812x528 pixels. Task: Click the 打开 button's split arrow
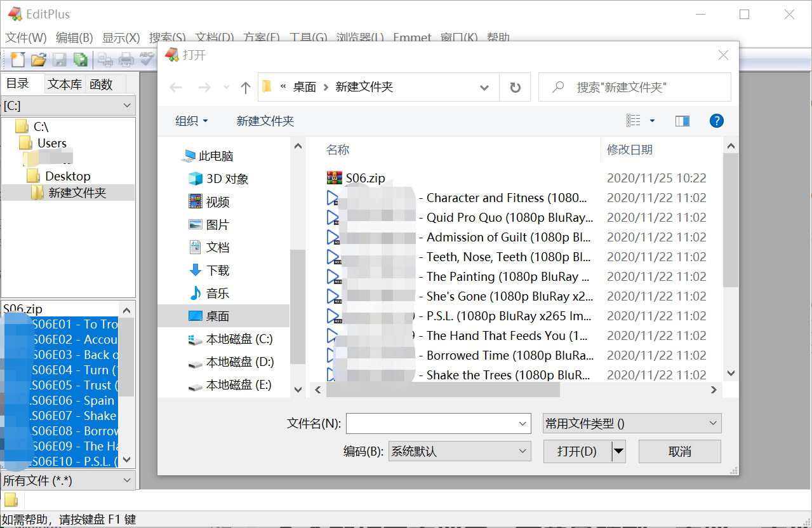click(x=618, y=451)
